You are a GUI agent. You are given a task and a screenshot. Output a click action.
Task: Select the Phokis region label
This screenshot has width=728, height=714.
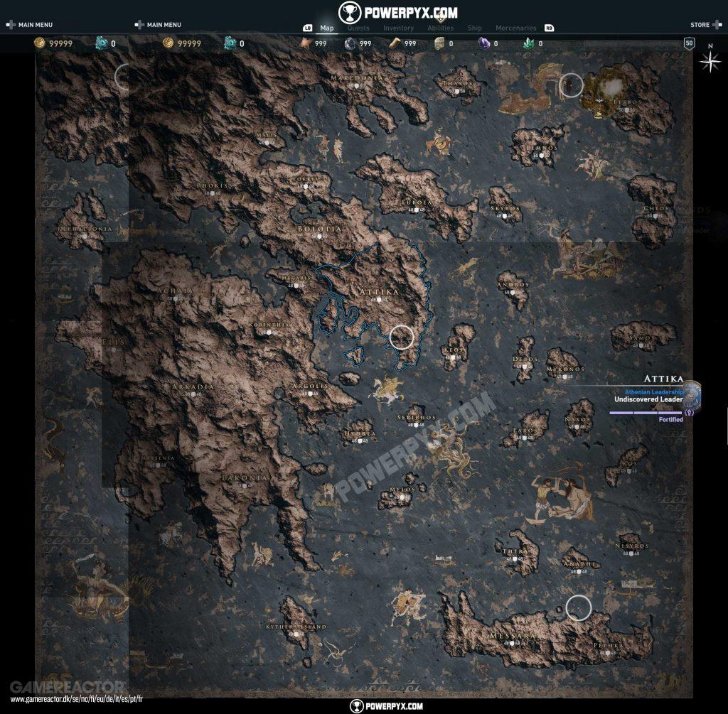click(212, 185)
